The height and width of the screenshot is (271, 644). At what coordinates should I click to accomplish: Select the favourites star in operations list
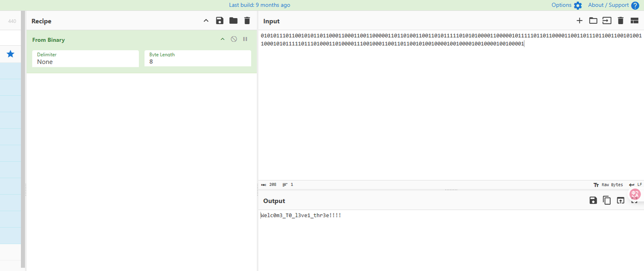coord(10,54)
